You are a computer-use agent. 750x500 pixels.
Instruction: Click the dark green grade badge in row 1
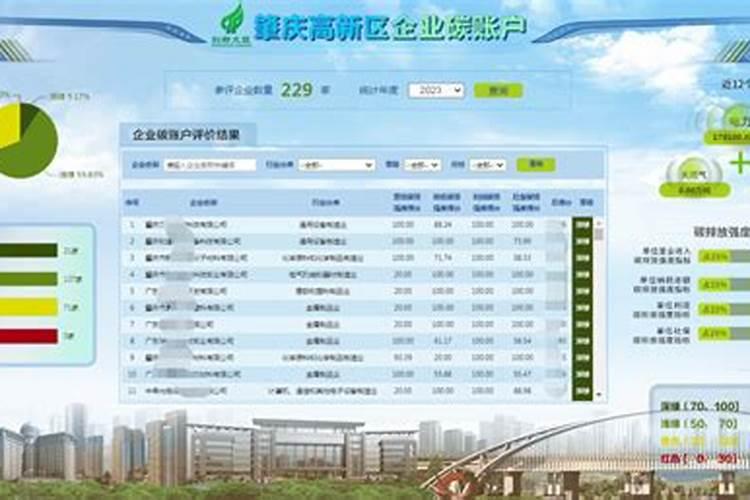pyautogui.click(x=582, y=224)
